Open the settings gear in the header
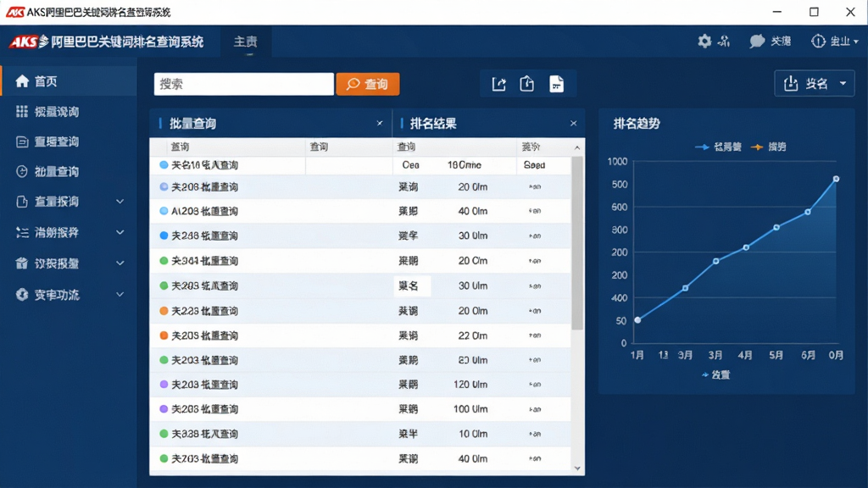 pos(704,41)
